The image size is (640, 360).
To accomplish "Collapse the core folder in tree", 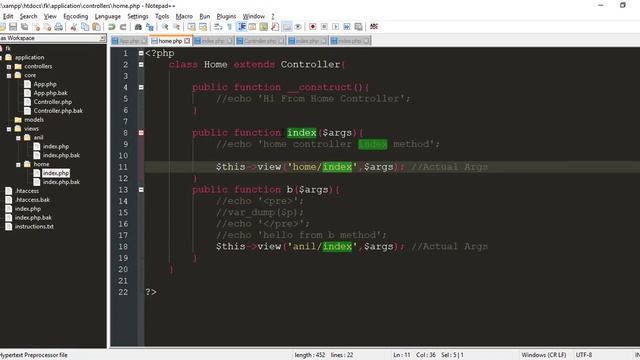I will [x=9, y=76].
